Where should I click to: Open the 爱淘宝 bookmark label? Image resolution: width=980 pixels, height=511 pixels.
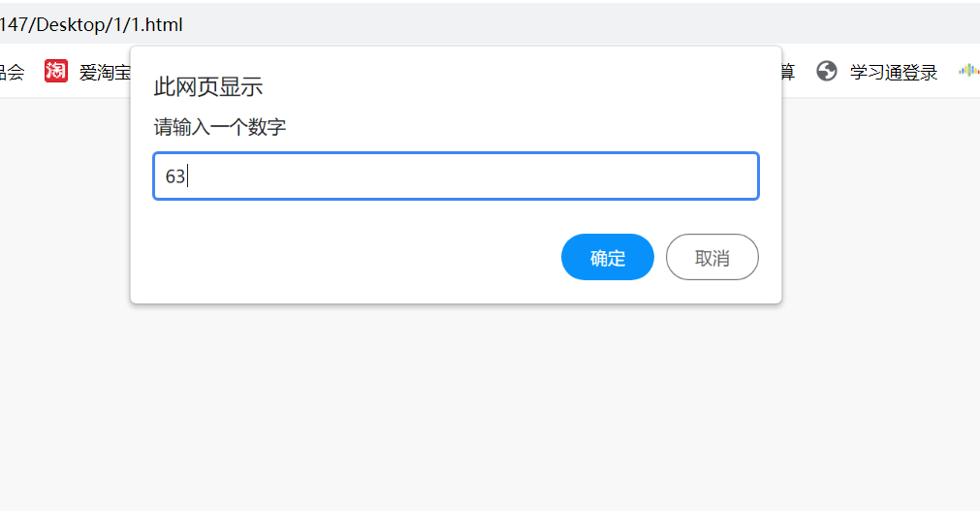click(104, 72)
